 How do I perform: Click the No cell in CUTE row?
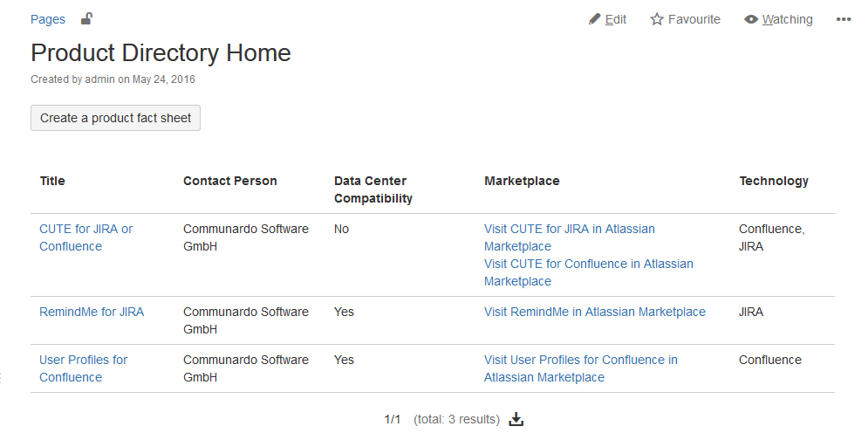coord(341,229)
